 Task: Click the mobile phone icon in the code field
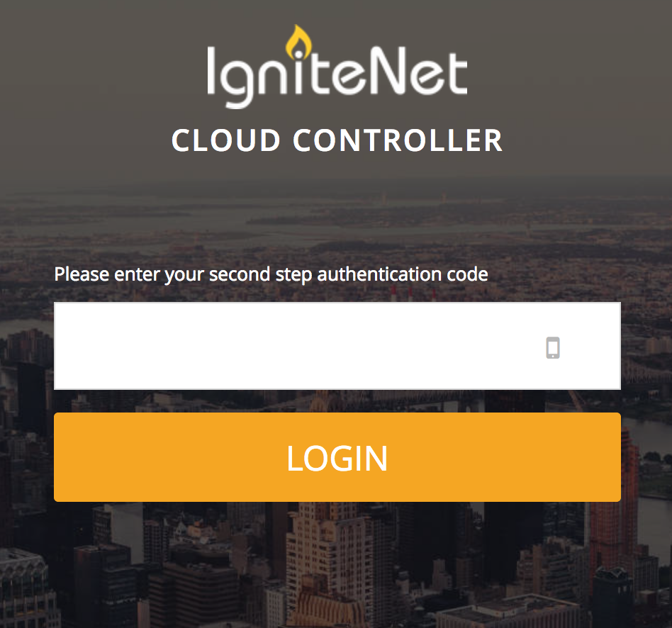click(553, 347)
